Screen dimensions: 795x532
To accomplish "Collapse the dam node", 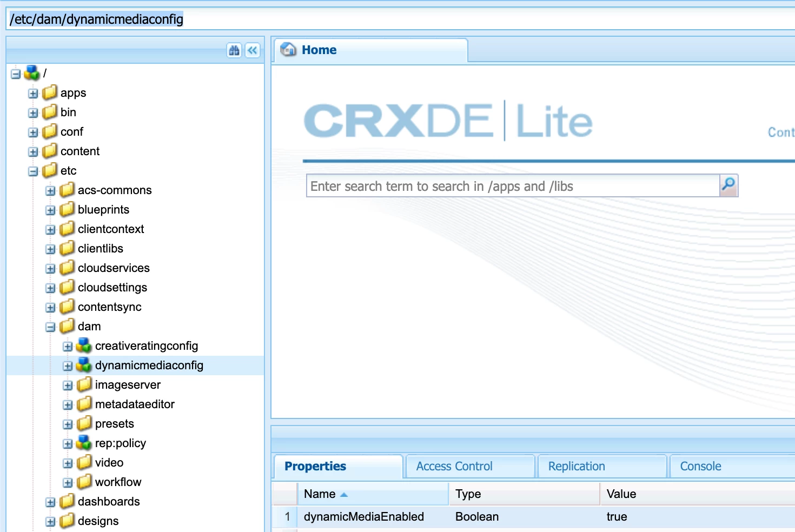I will click(x=50, y=327).
